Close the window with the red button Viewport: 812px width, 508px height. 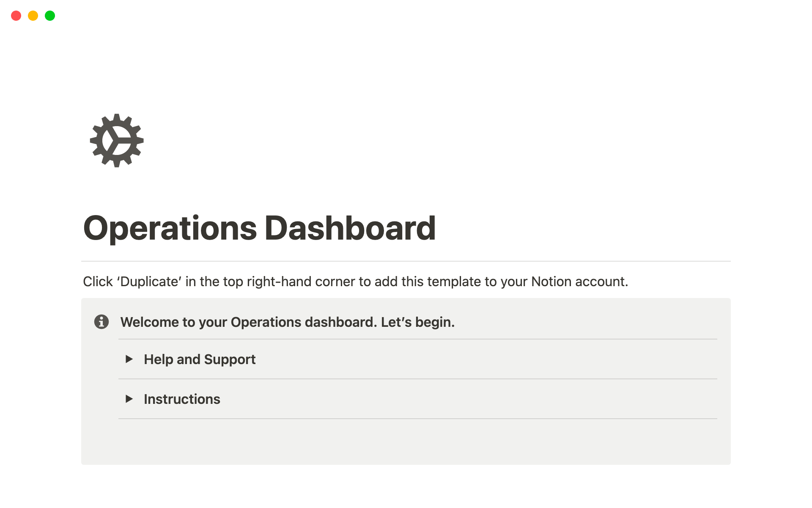(16, 16)
